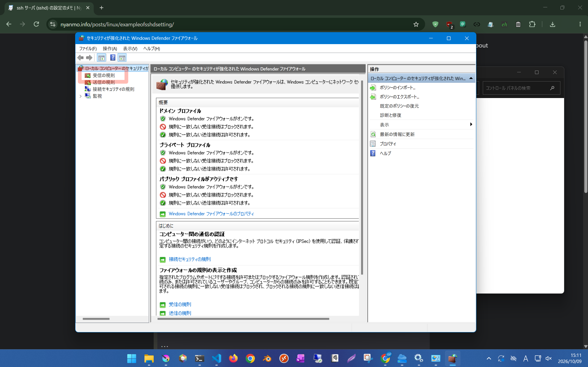Close the ssh サーバ (sshd) browser tab
The height and width of the screenshot is (367, 588).
[x=88, y=8]
